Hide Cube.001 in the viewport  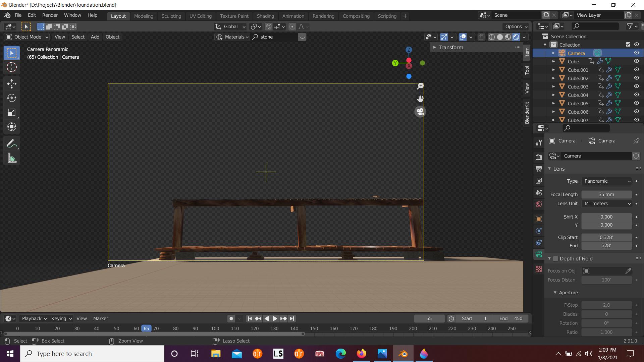tap(636, 70)
